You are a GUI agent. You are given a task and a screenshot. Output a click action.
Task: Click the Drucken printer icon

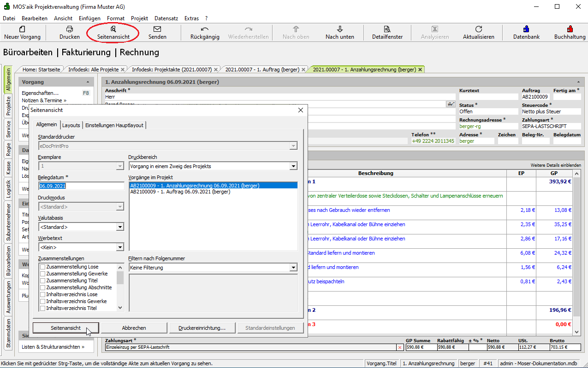pyautogui.click(x=70, y=29)
